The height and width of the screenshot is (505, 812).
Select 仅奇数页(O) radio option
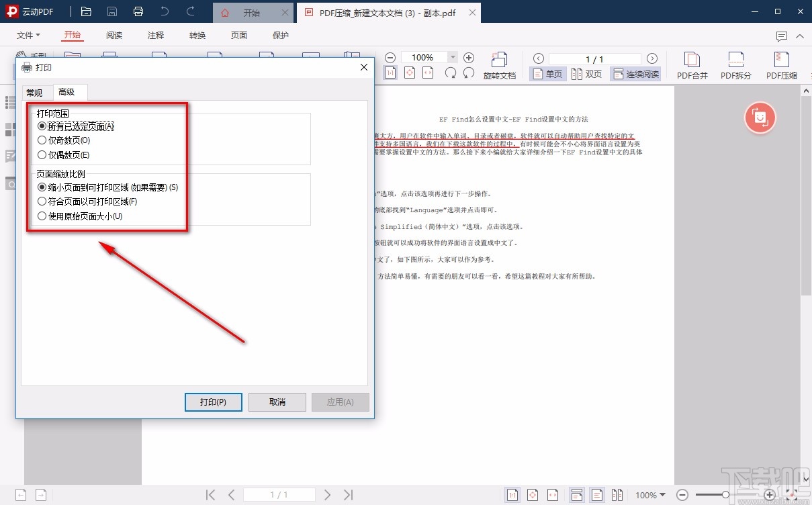pyautogui.click(x=64, y=140)
